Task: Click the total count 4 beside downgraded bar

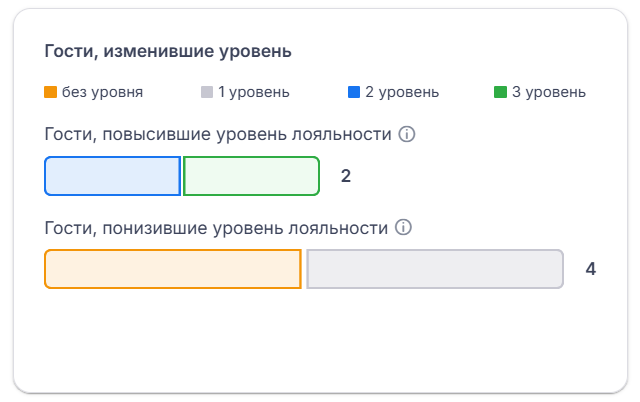Action: point(590,269)
